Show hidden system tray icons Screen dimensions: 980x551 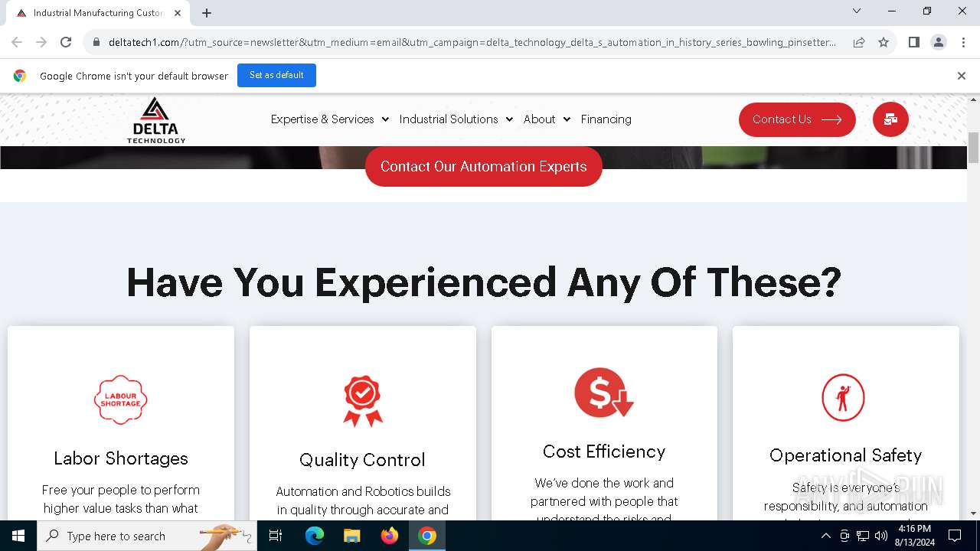825,536
